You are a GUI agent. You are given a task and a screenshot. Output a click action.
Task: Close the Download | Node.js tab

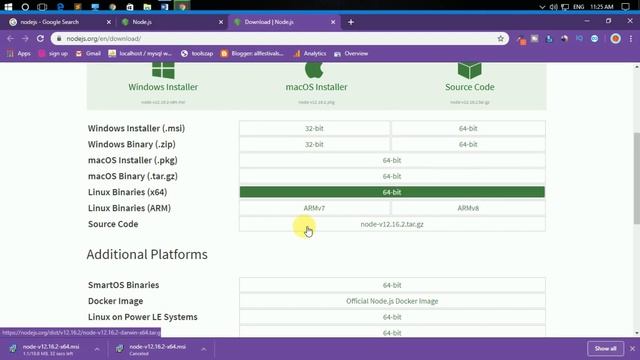333,22
